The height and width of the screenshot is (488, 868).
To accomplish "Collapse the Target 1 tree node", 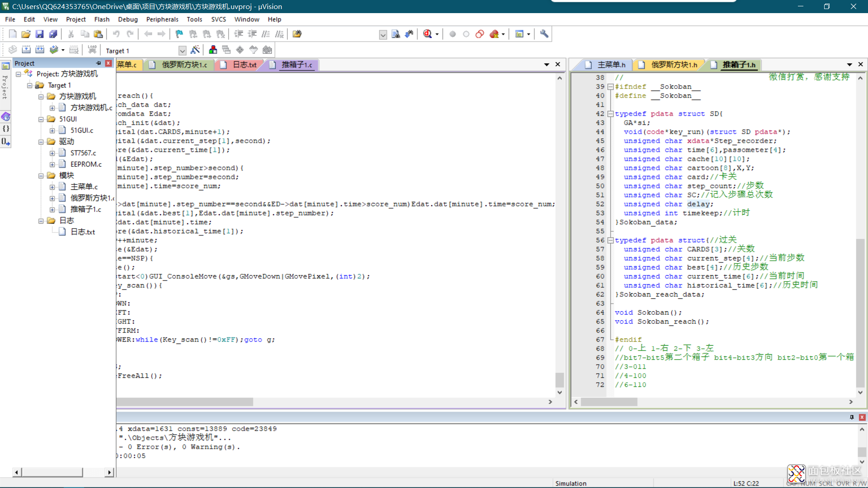I will (x=30, y=85).
